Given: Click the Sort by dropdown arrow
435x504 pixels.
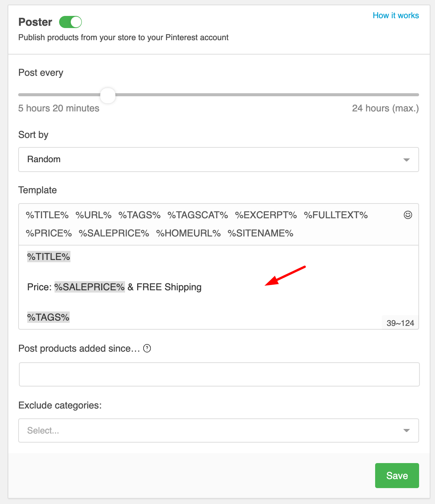Looking at the screenshot, I should click(x=407, y=160).
